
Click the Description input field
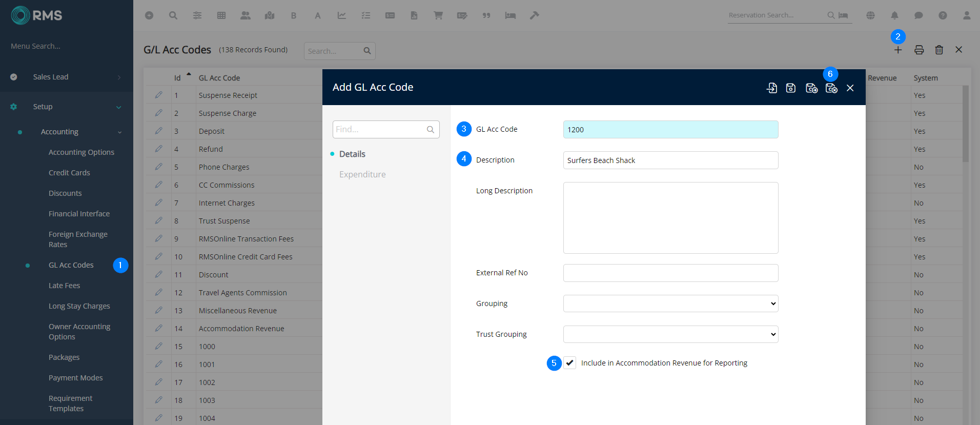coord(670,160)
